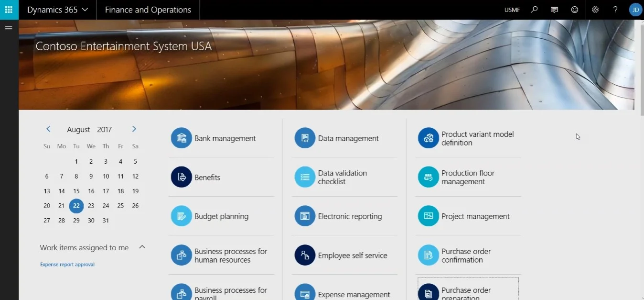Screen dimensions: 644x300
Task: Click the Data management workspace icon
Action: (x=305, y=138)
